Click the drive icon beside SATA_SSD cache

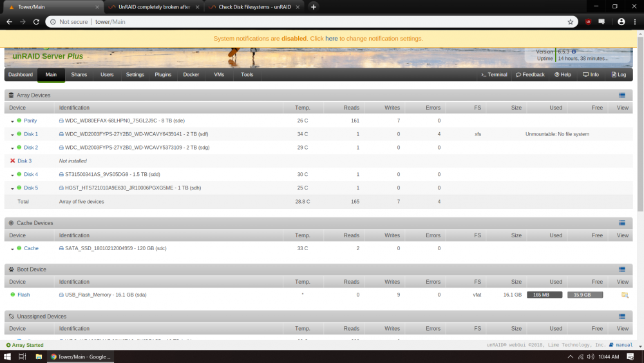61,248
